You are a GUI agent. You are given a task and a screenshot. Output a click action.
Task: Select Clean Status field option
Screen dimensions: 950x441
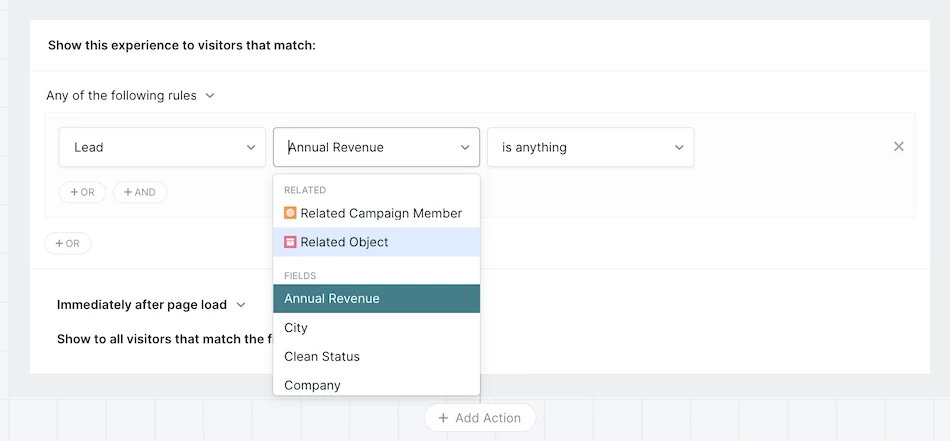(376, 356)
